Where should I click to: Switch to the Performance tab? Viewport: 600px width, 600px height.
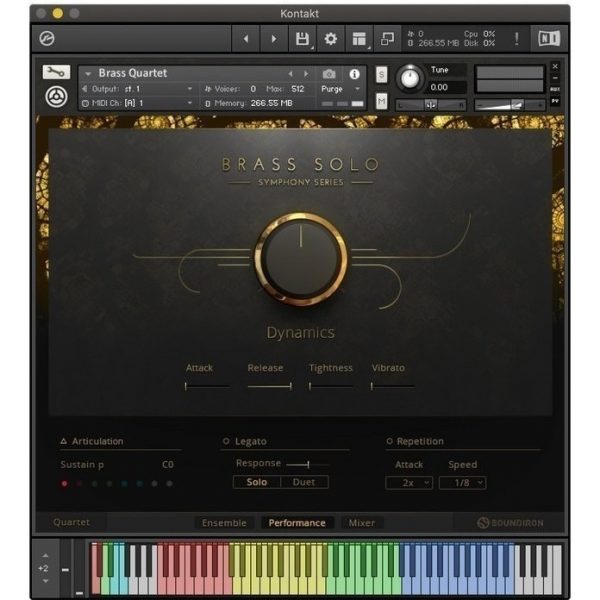pyautogui.click(x=297, y=523)
